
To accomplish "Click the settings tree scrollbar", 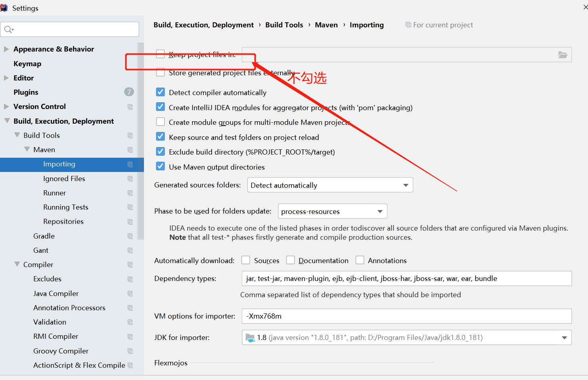I will tap(140, 141).
